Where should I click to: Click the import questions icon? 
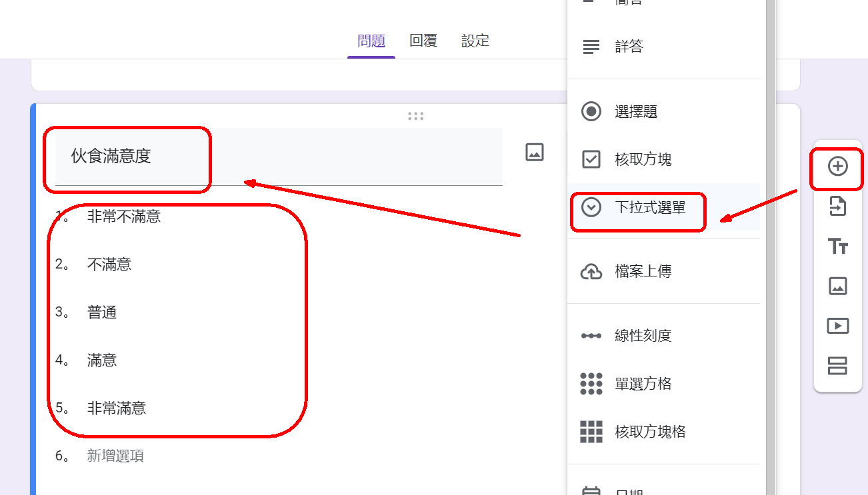coord(837,207)
